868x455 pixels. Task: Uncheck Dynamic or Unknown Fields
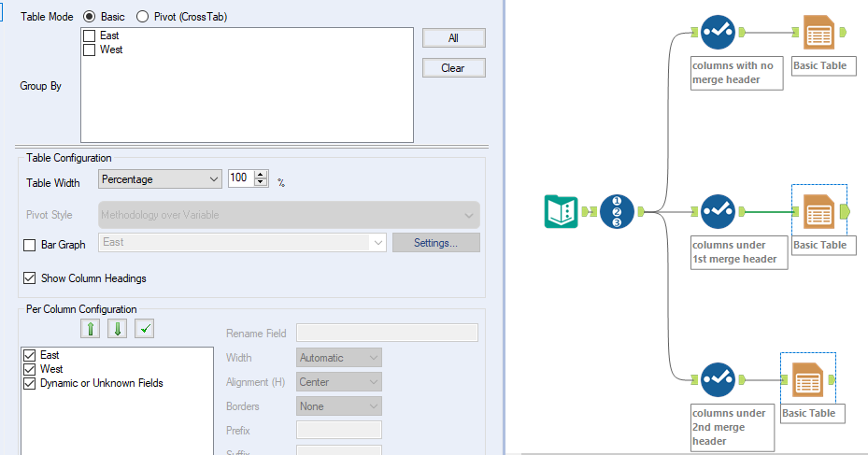[x=29, y=383]
